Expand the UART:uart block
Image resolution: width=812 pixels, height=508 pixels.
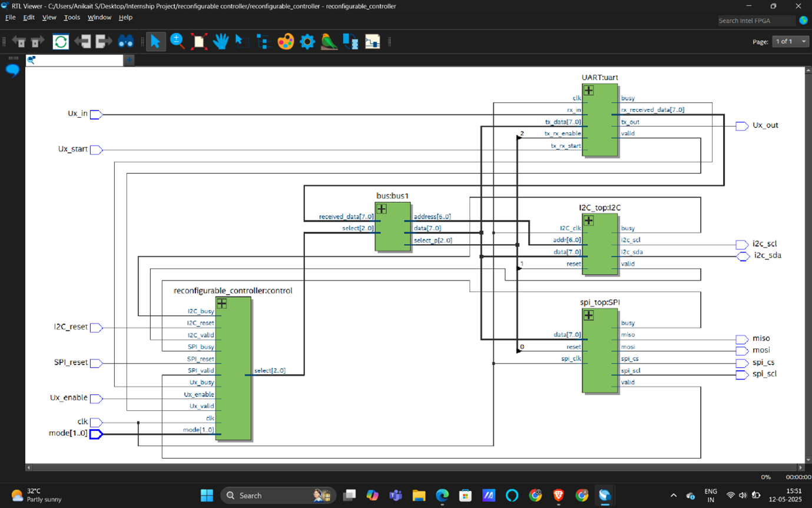(588, 91)
